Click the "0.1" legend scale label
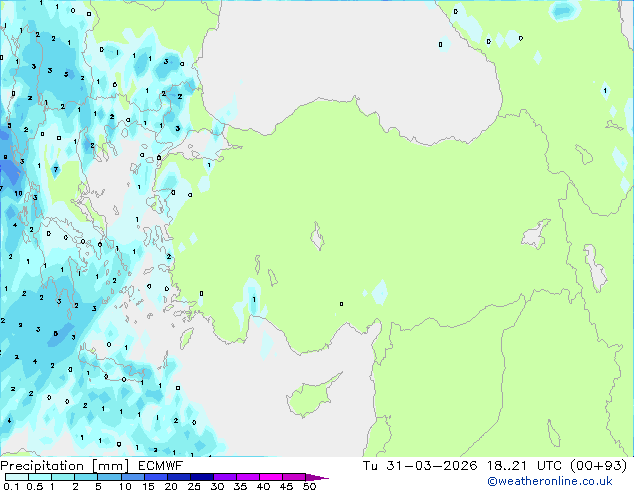This screenshot has width=634, height=490. point(11,486)
